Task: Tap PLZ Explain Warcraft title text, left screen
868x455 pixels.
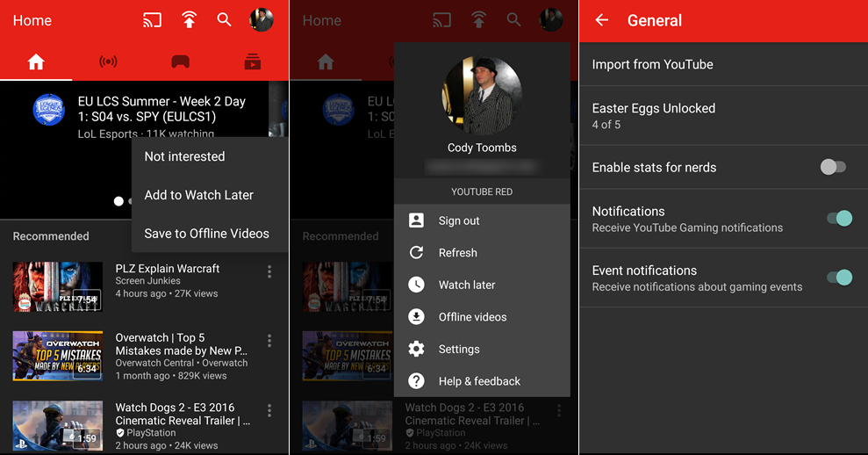Action: tap(167, 268)
